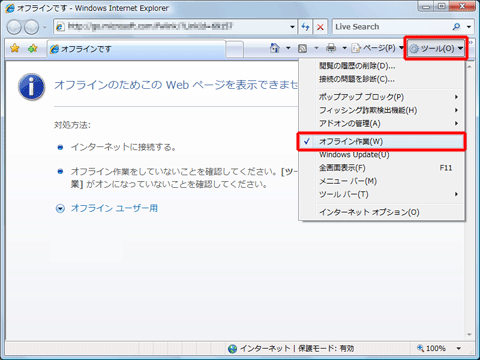
Task: Click the 保護モード: 有効 status text
Action: [326, 348]
